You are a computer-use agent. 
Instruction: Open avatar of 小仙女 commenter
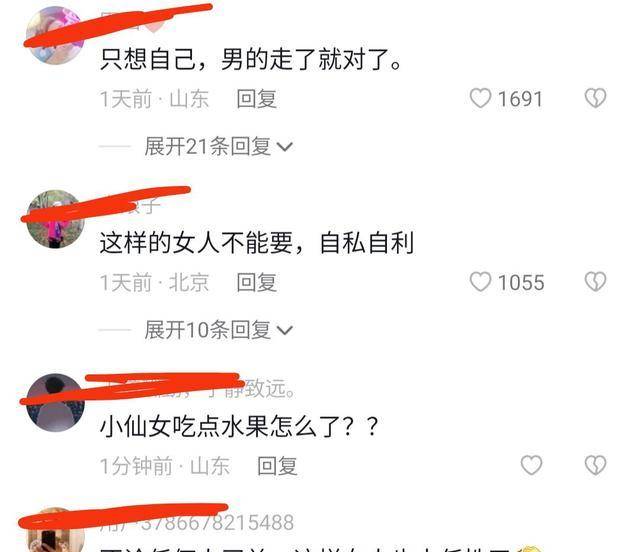click(x=55, y=403)
